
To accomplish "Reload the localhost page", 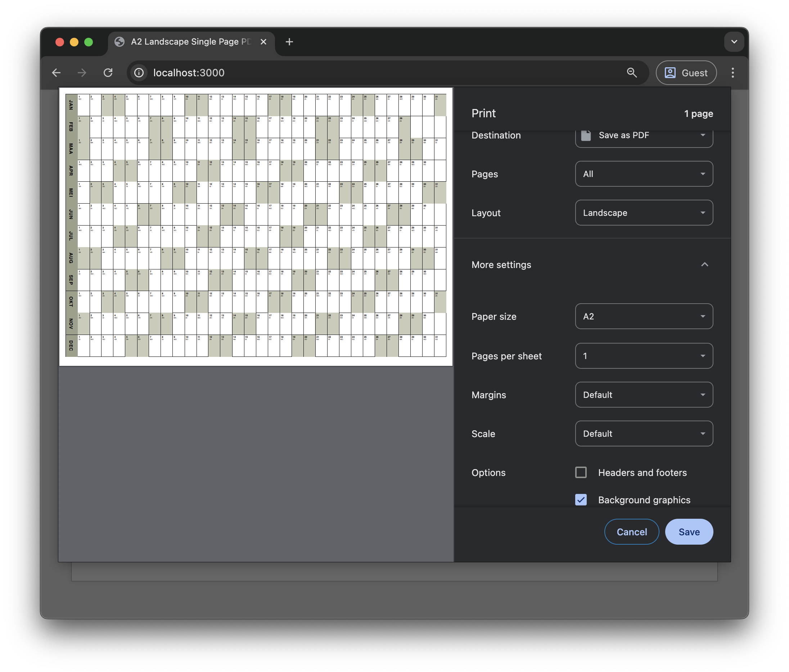I will coord(108,73).
